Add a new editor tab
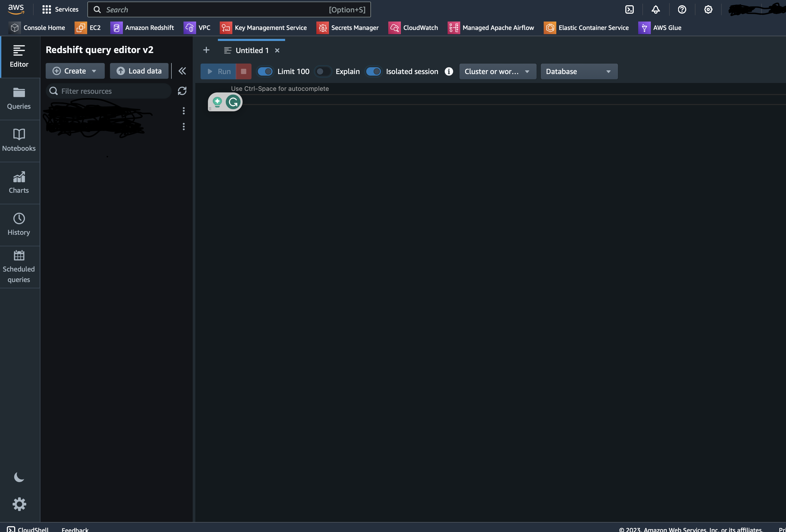786x532 pixels. point(206,50)
